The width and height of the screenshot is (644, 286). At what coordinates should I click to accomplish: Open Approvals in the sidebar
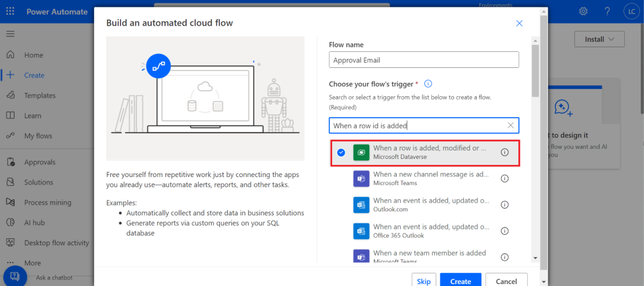[40, 162]
